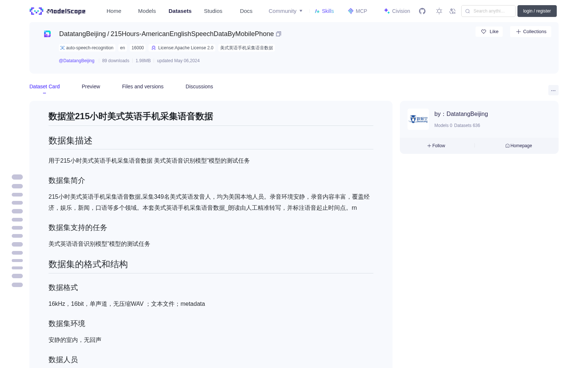Click the 16000 sample rate tag
The width and height of the screenshot is (588, 368).
[137, 48]
